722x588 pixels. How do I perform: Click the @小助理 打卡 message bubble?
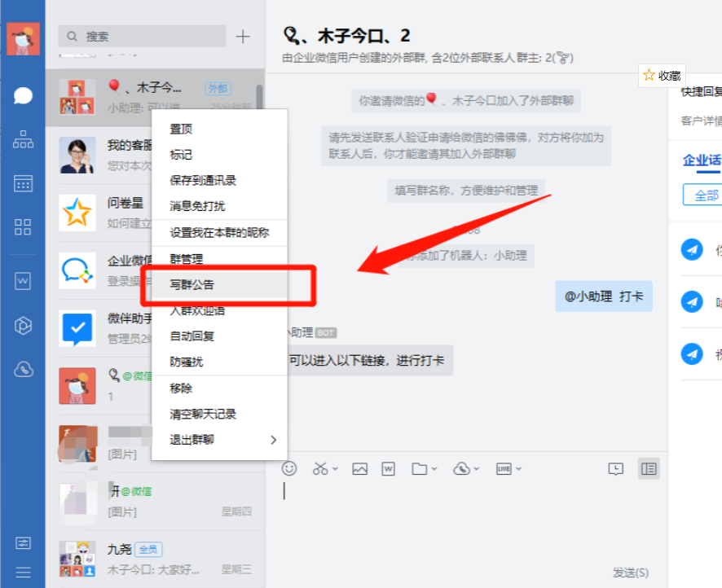(604, 296)
